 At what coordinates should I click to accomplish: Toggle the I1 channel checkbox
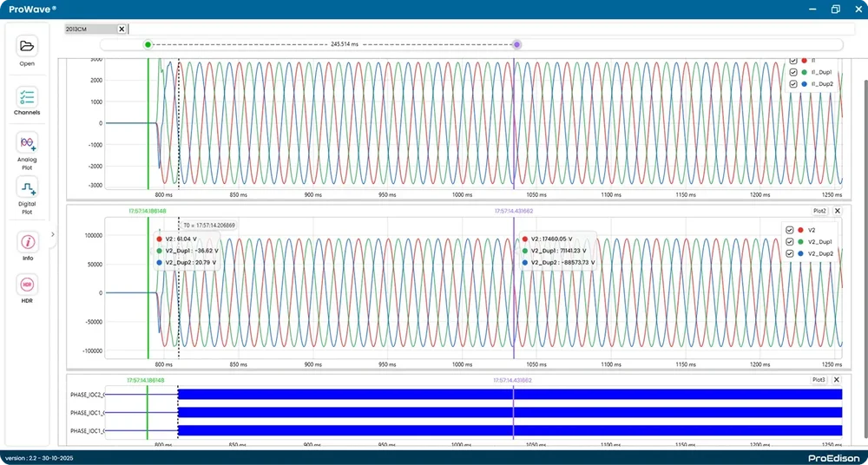[792, 60]
